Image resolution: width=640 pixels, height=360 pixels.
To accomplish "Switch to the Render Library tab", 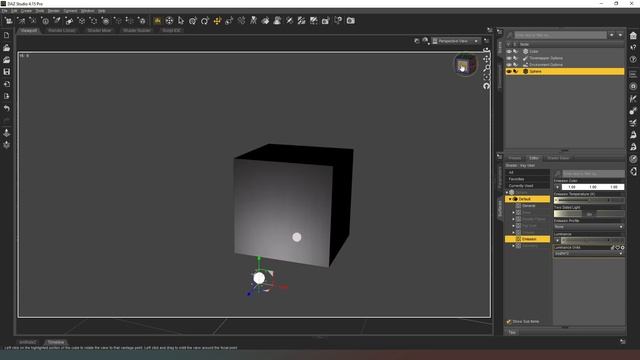I will [x=62, y=30].
